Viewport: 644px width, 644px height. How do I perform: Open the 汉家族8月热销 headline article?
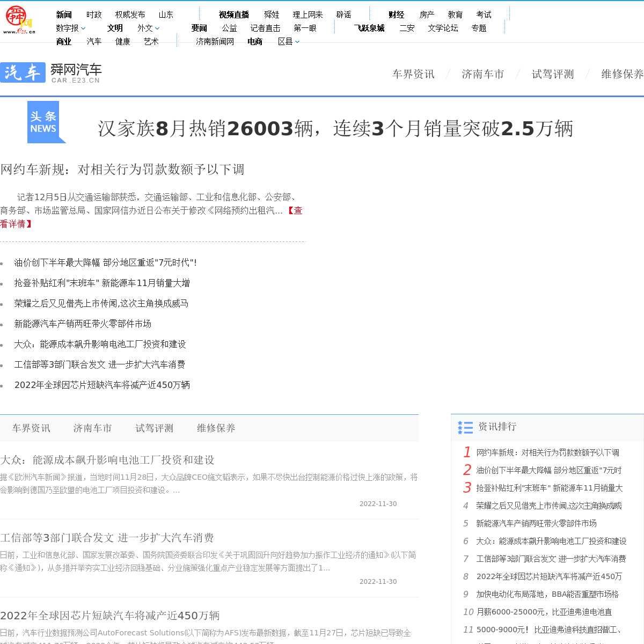point(335,129)
